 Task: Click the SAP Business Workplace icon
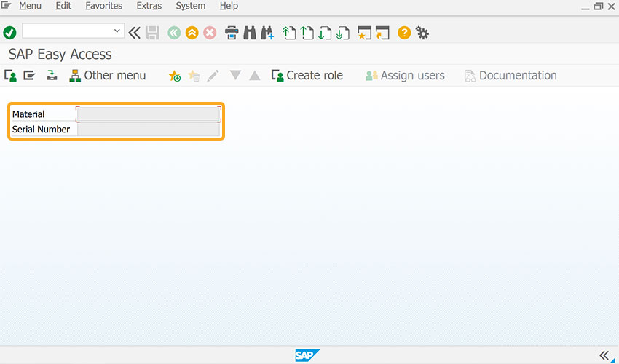pyautogui.click(x=52, y=75)
